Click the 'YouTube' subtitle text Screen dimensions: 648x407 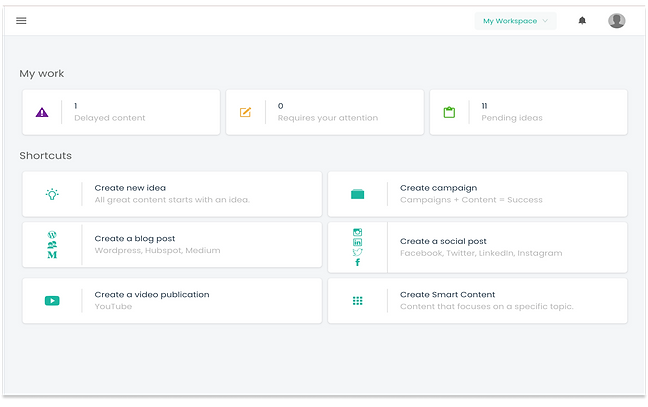click(113, 307)
